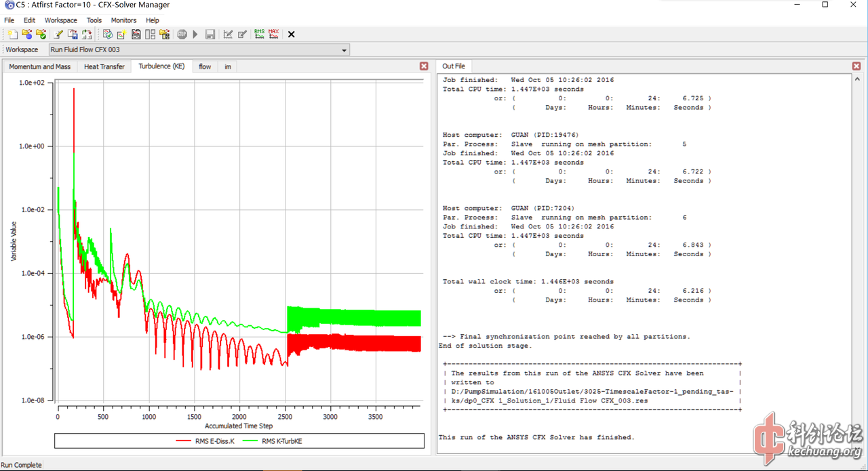Toggle MAX residuals display

274,34
